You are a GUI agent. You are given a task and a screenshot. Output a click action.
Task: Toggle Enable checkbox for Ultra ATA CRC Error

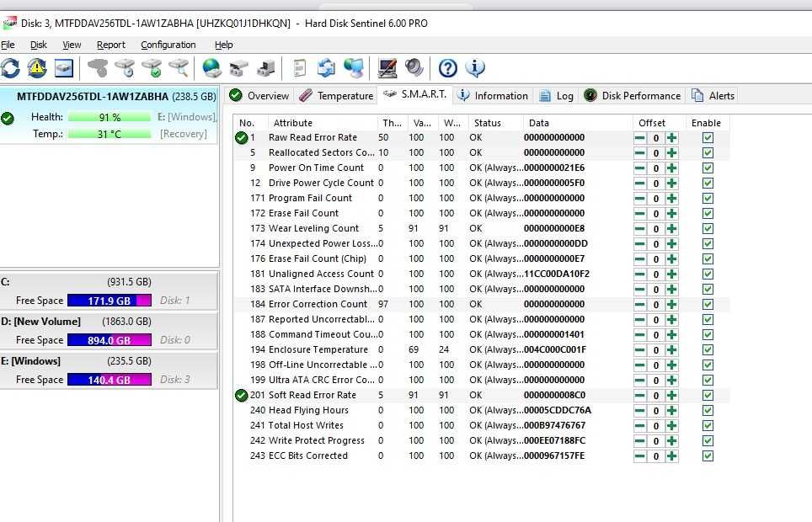[x=708, y=380]
